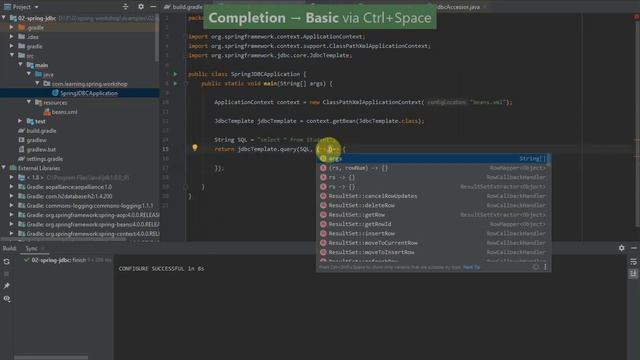
Task: Open Build panel settings gear on the right
Action: 621,248
